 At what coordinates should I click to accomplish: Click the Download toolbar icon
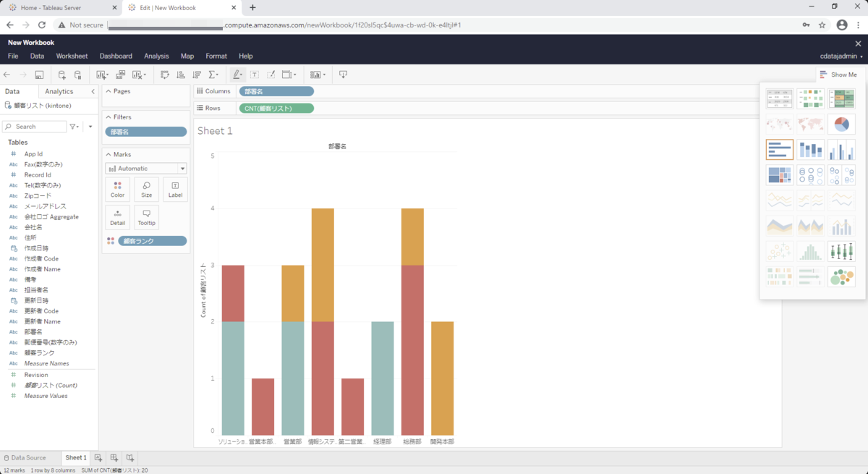[x=343, y=75]
